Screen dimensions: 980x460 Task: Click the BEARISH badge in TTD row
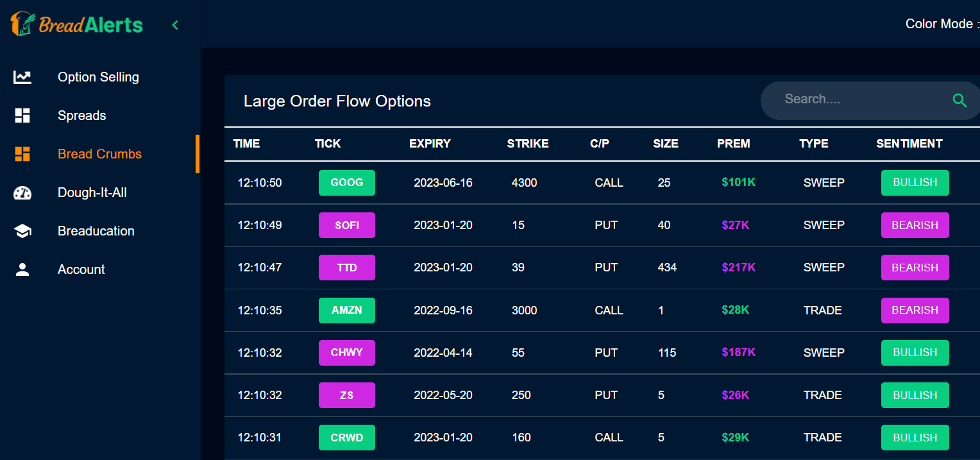(915, 268)
